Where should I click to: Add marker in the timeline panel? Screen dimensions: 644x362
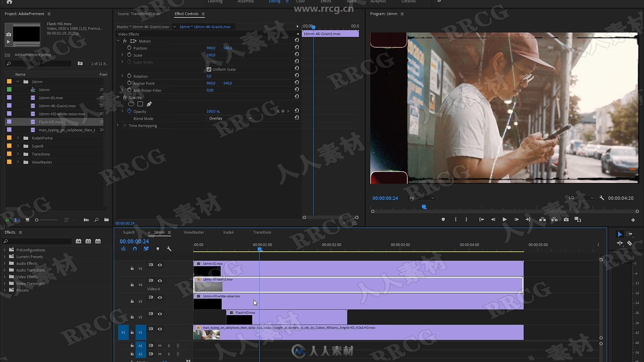[x=158, y=249]
